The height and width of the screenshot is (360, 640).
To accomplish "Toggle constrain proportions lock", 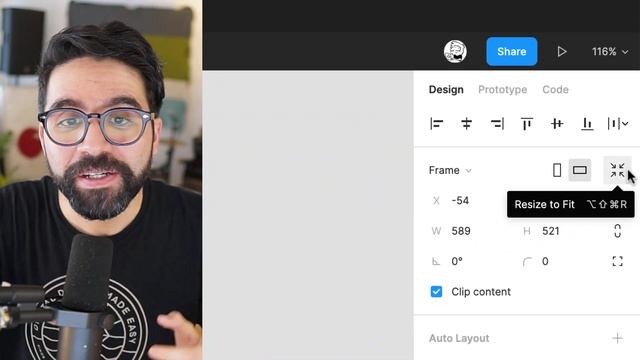I will coord(618,231).
